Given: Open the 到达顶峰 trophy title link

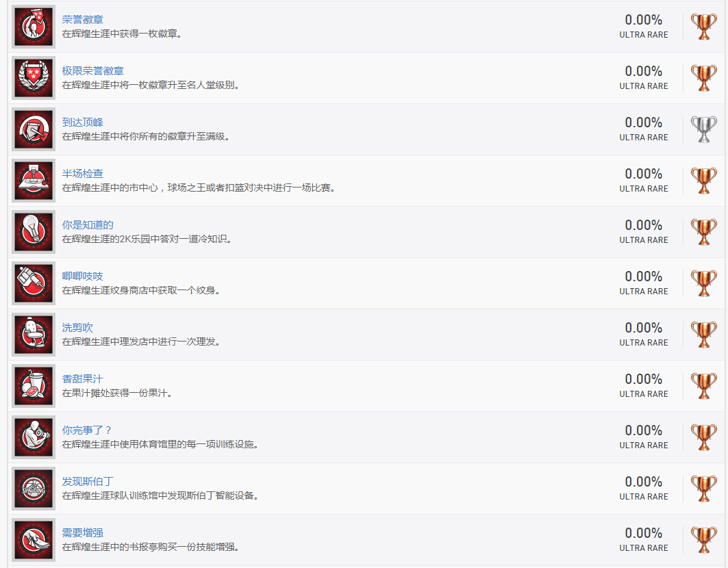Looking at the screenshot, I should (83, 122).
